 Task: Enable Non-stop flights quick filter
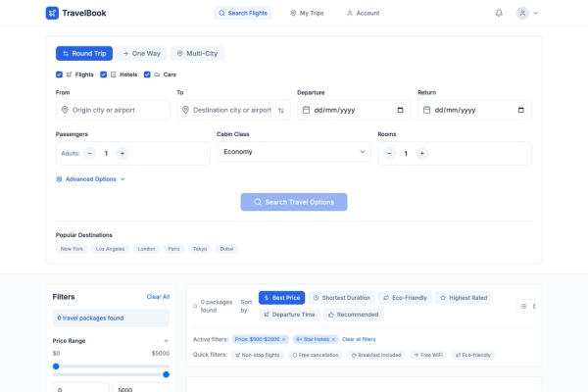coord(257,355)
